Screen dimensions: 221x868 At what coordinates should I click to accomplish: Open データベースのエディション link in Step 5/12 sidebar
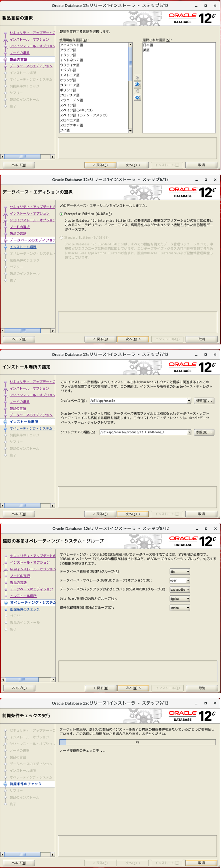[x=31, y=66]
